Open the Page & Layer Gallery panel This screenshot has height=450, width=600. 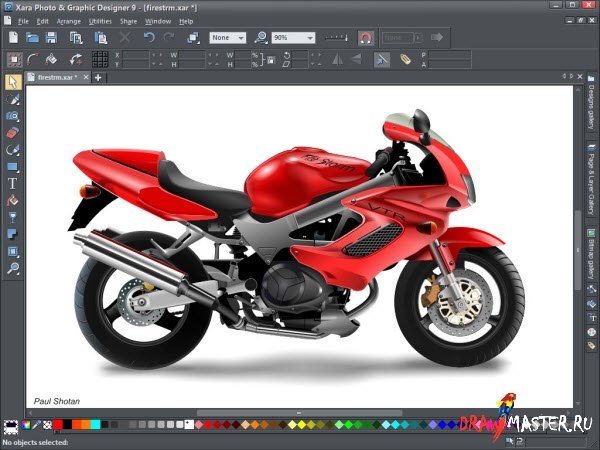(x=592, y=180)
